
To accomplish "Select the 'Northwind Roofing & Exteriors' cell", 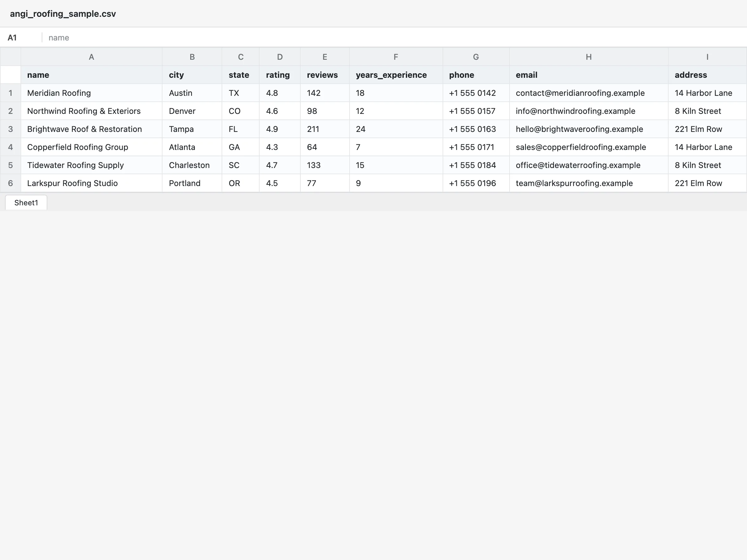I will tap(91, 111).
